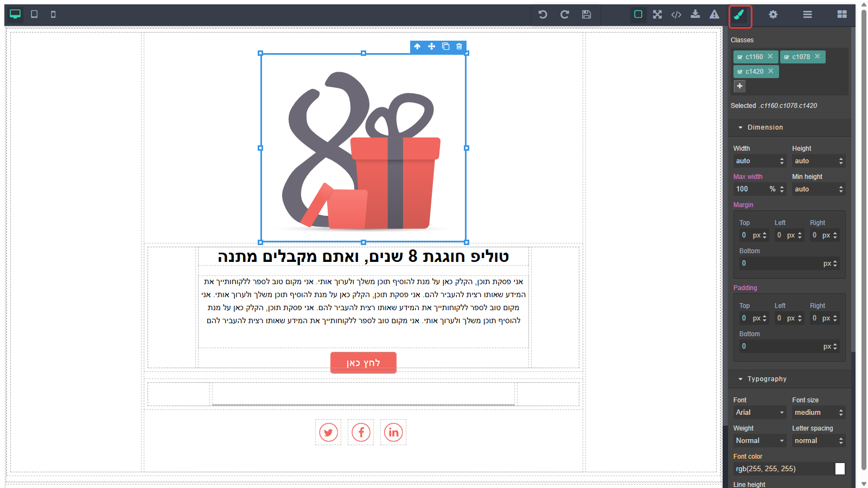
Task: Delete the selected image component
Action: [459, 47]
